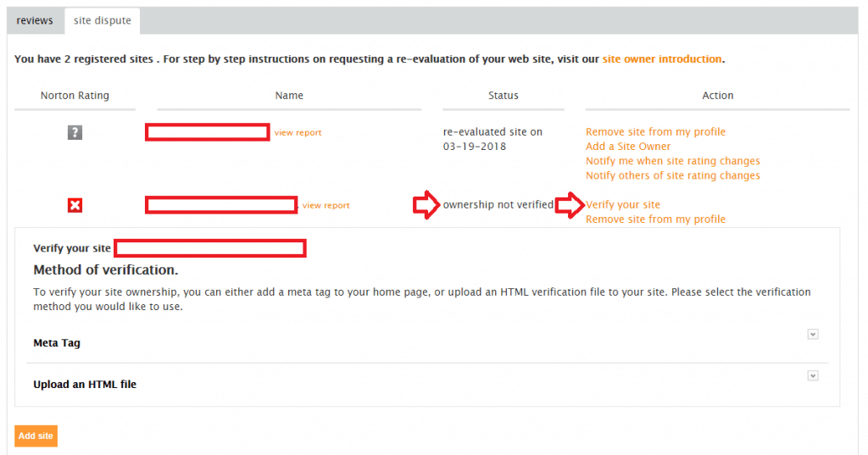Click the ownership not verified status text

click(x=498, y=205)
